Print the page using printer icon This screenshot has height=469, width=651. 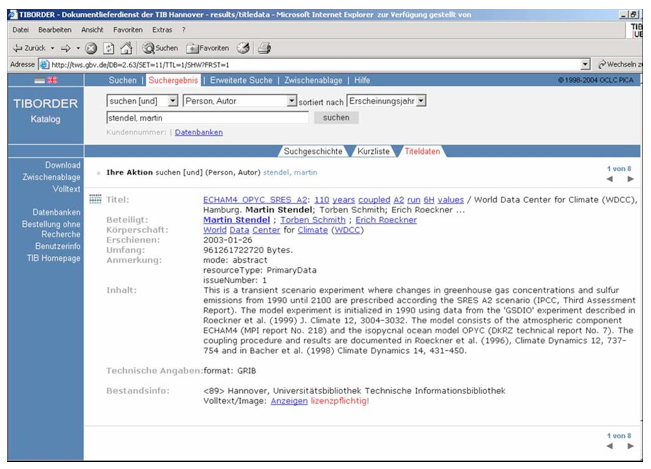coord(264,49)
